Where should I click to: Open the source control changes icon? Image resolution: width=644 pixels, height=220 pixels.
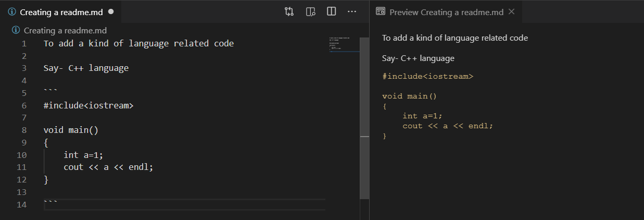point(289,11)
